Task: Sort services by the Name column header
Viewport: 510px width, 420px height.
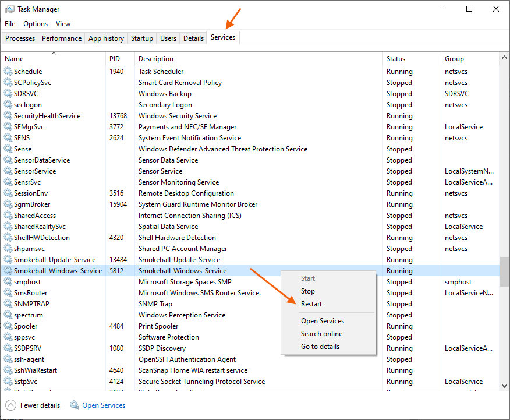Action: pos(14,59)
